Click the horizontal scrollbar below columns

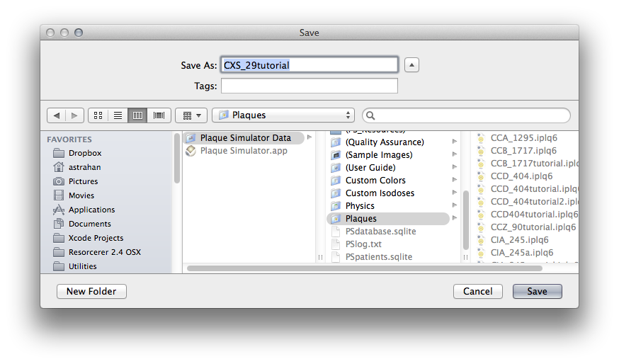(364, 268)
